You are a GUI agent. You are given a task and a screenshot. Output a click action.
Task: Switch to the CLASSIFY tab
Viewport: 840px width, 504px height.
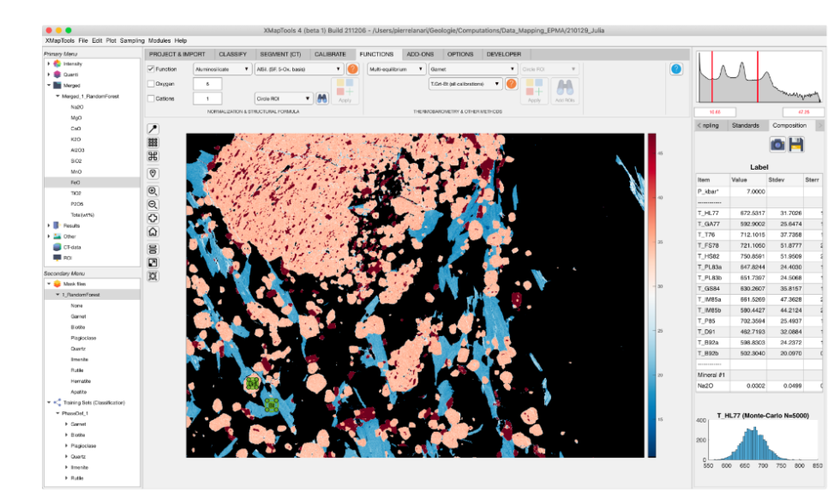pos(232,53)
